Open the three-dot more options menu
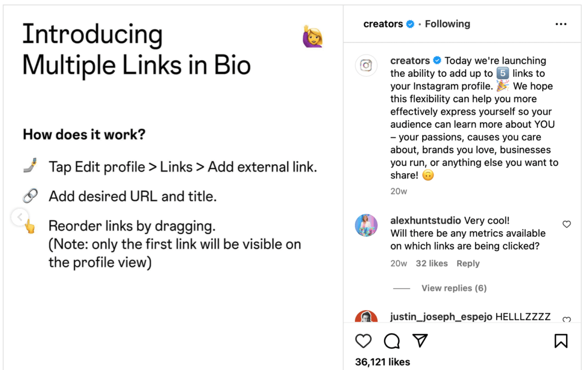Image resolution: width=588 pixels, height=370 pixels. click(561, 24)
